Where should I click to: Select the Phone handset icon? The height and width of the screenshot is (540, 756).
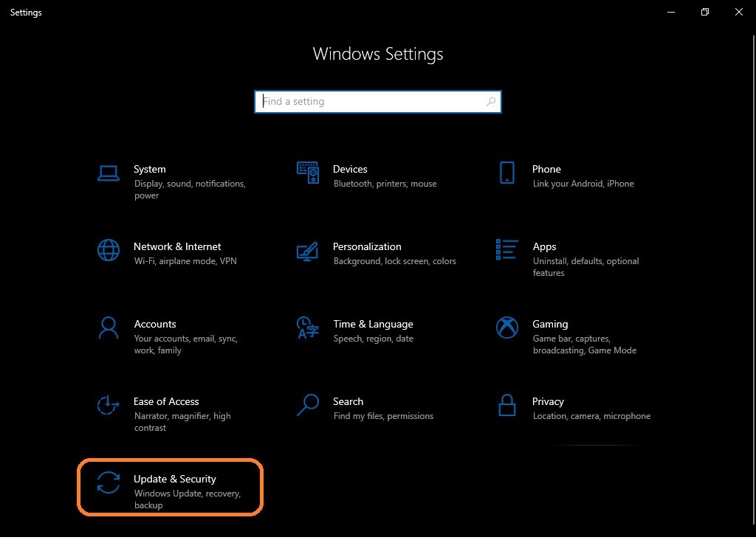click(506, 173)
